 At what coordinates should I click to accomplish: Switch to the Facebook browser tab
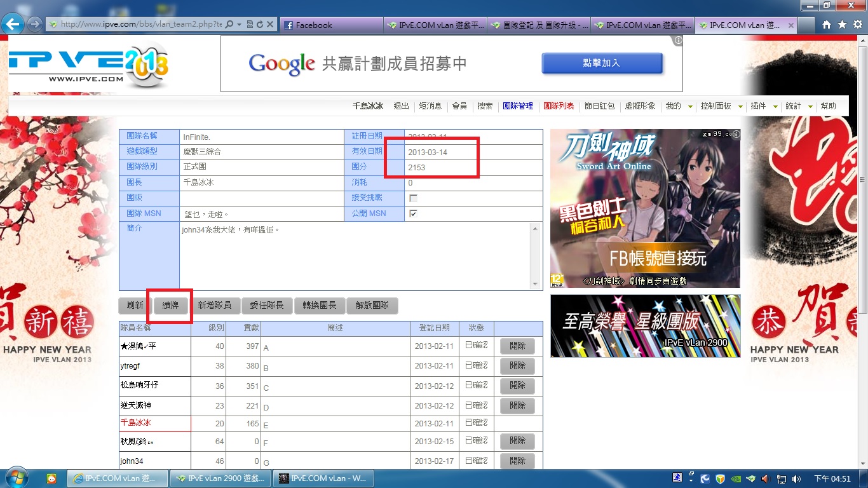[330, 25]
